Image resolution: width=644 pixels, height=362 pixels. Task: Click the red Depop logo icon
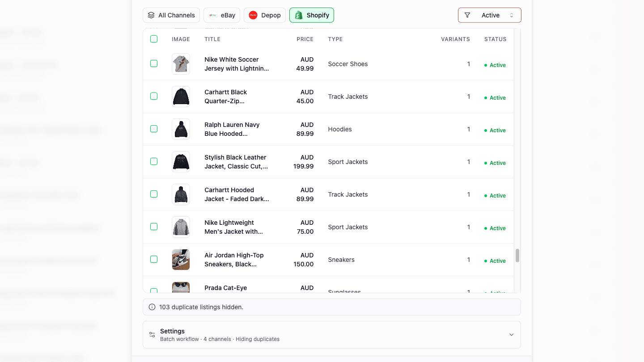(253, 15)
